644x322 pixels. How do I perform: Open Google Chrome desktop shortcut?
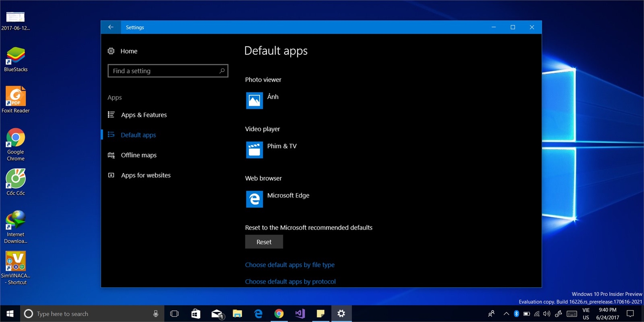pos(15,145)
